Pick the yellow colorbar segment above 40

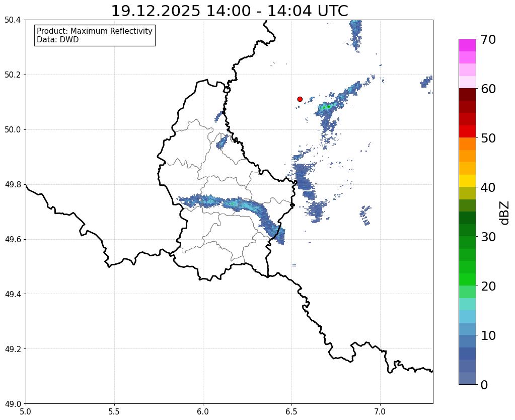pyautogui.click(x=467, y=181)
